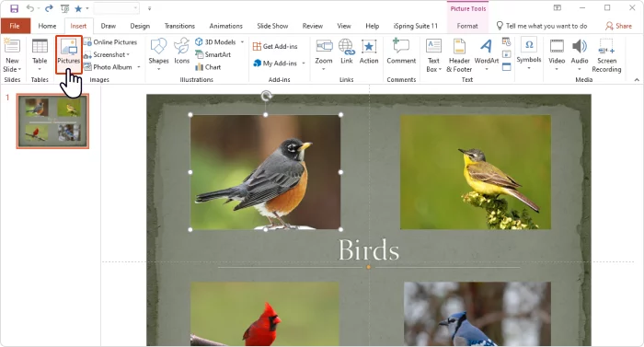
Task: Open the Shapes gallery
Action: [158, 55]
